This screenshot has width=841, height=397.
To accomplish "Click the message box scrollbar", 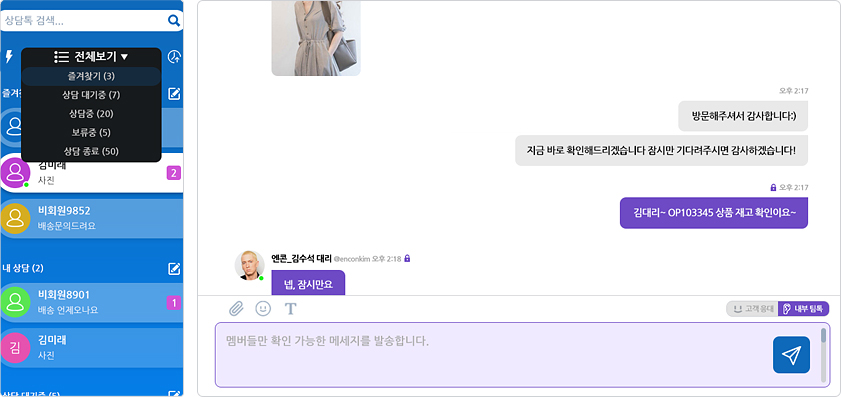I will (823, 355).
